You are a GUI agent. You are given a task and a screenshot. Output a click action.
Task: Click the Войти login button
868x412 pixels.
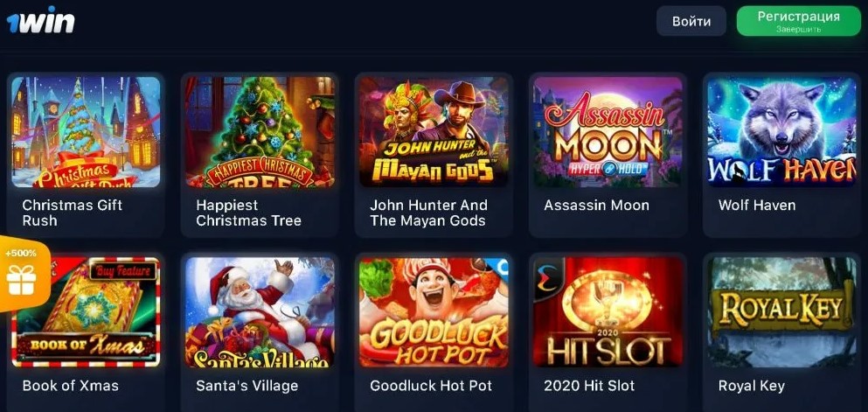click(691, 21)
